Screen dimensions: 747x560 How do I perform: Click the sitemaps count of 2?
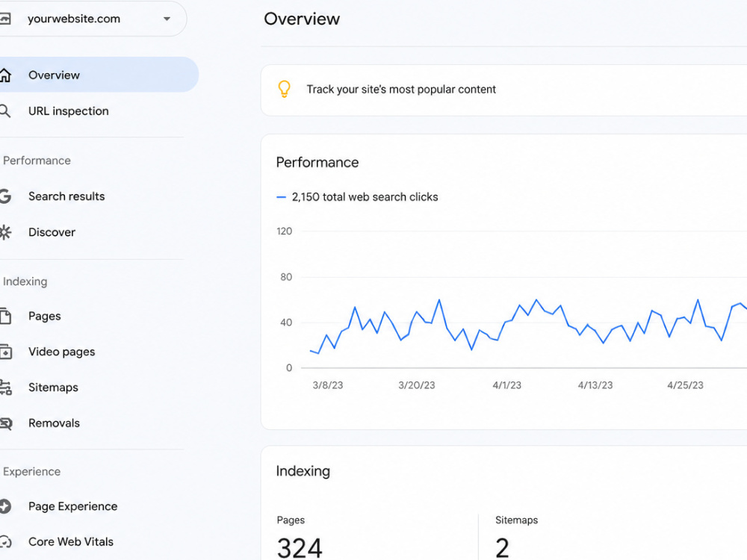[502, 548]
